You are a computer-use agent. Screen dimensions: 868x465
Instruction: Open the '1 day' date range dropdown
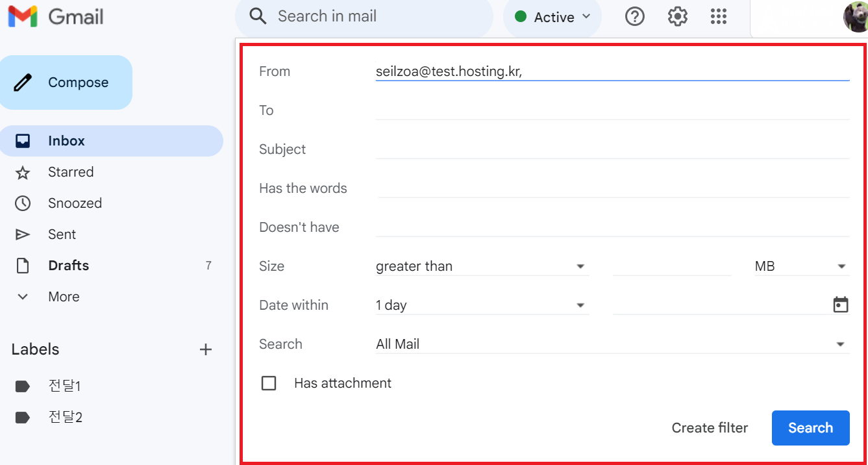tap(481, 305)
